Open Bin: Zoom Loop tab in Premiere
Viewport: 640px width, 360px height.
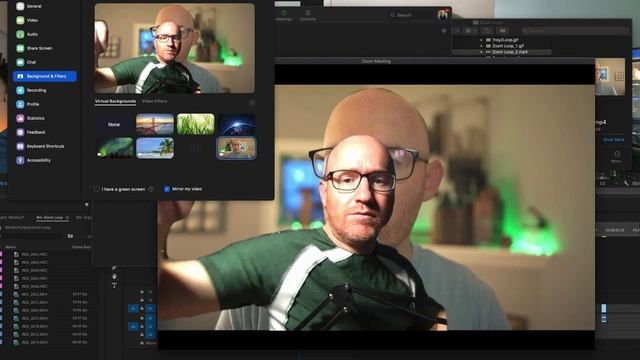52,218
